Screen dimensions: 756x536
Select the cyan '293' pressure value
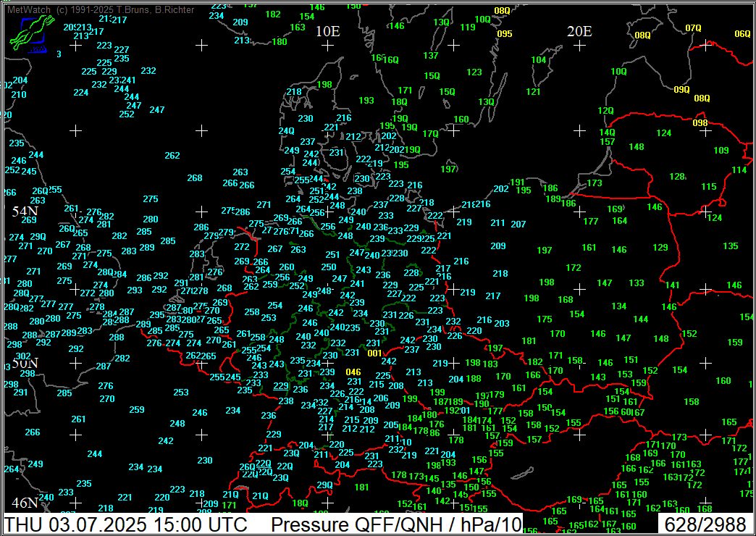tap(135, 290)
